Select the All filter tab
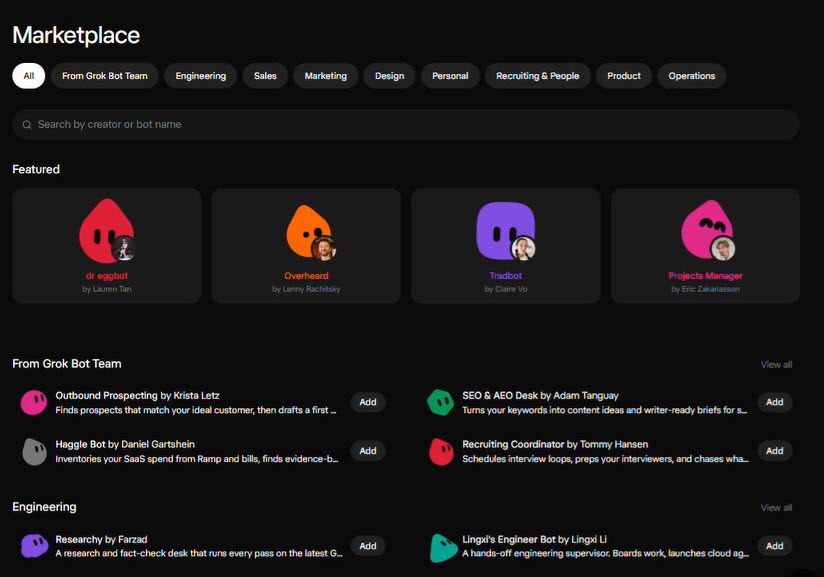The image size is (824, 577). [x=28, y=76]
